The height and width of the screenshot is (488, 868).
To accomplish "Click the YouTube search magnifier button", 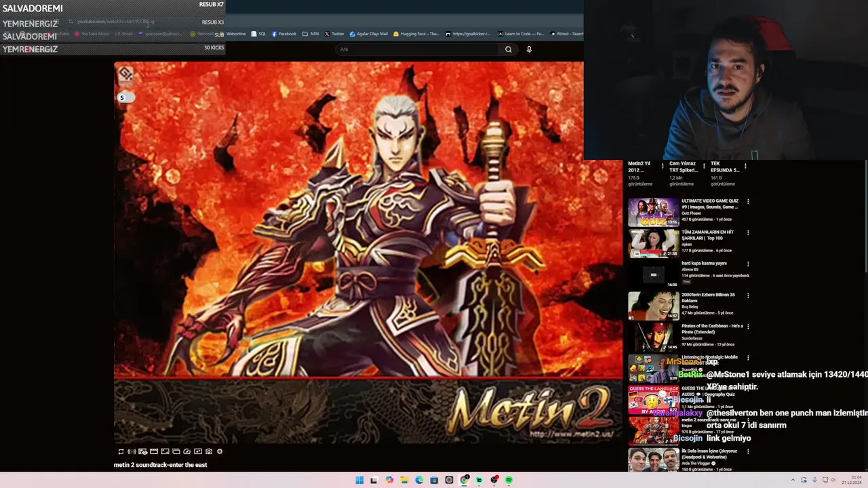I will pos(508,49).
